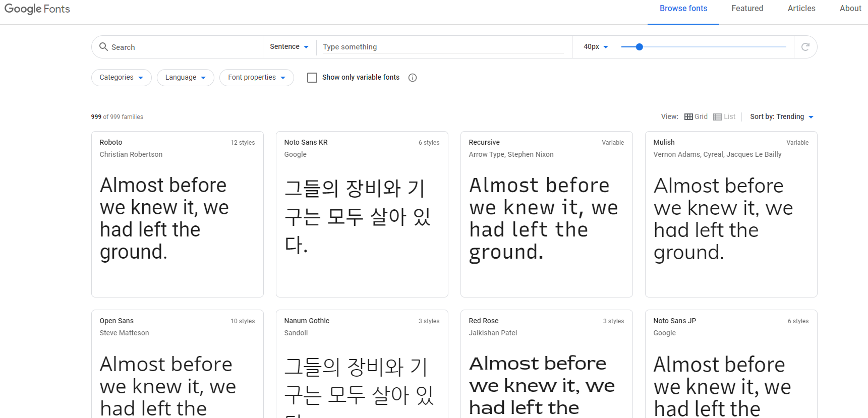The image size is (868, 418).
Task: Click the Type something preview field
Action: 443,47
